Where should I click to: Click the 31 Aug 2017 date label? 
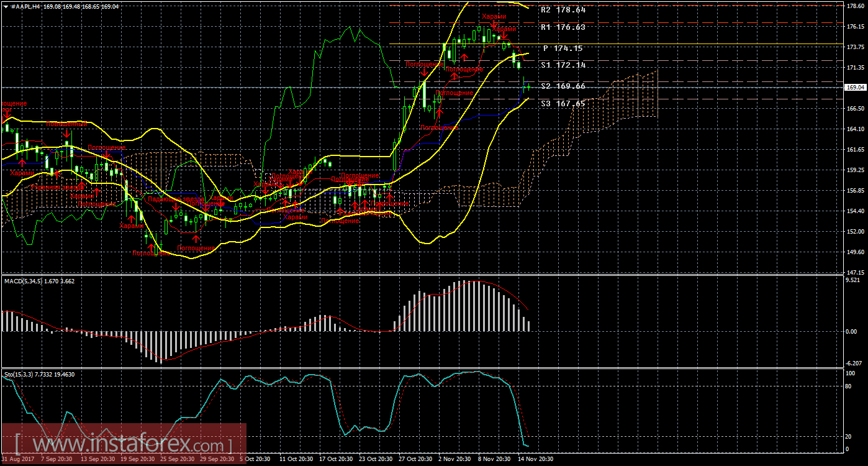click(x=17, y=459)
